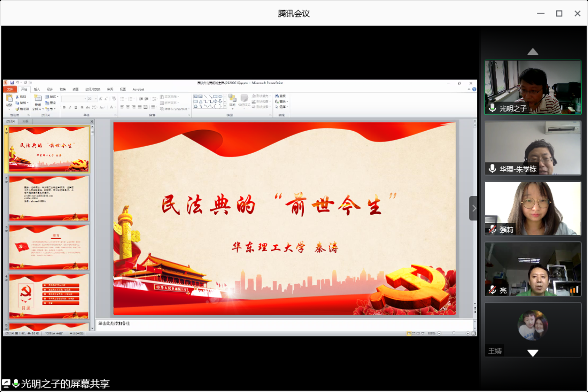Click the PowerPoint save icon in quick access toolbar
588x392 pixels.
12,83
